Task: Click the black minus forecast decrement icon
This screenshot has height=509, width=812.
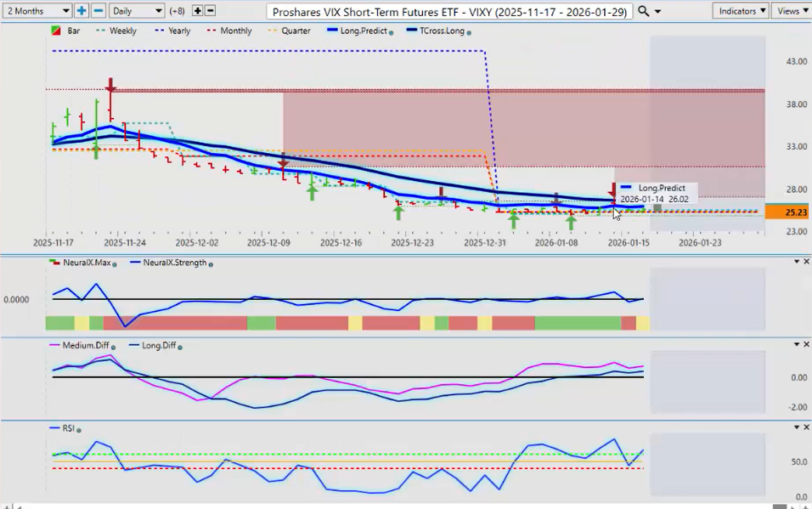Action: 211,11
